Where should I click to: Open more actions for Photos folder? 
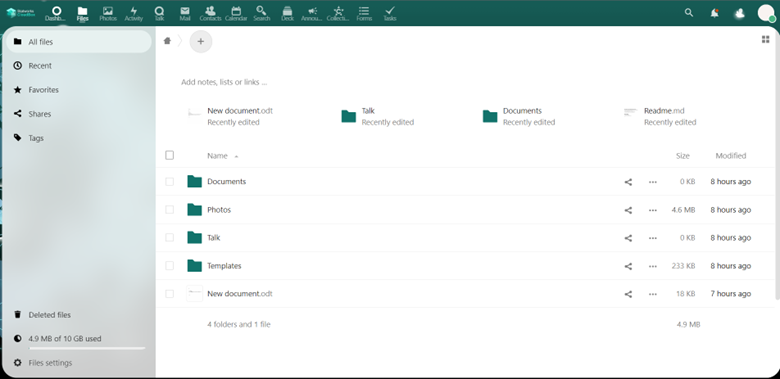(x=653, y=210)
